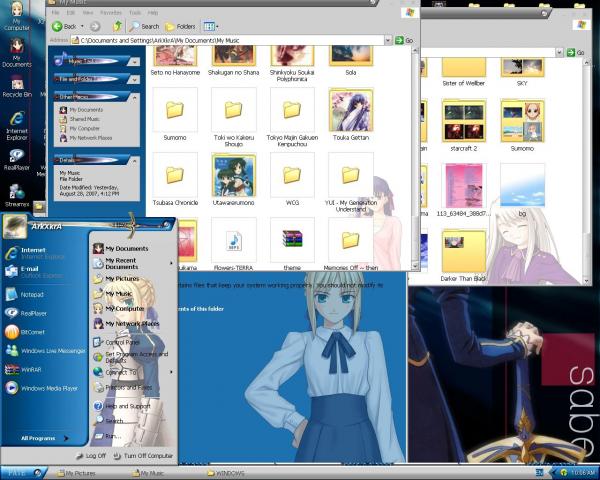Click the Go button in the background window

pos(576,52)
